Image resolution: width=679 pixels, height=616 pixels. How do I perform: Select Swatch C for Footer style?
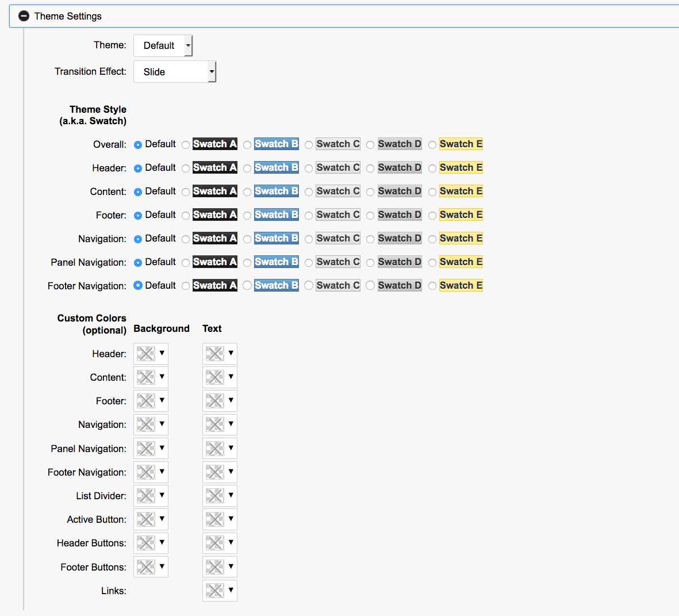coord(309,216)
